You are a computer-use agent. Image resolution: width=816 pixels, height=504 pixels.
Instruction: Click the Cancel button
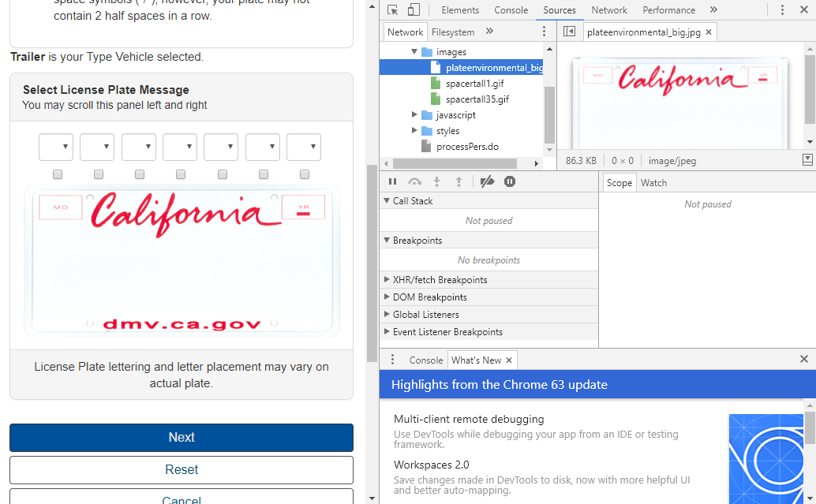(181, 497)
